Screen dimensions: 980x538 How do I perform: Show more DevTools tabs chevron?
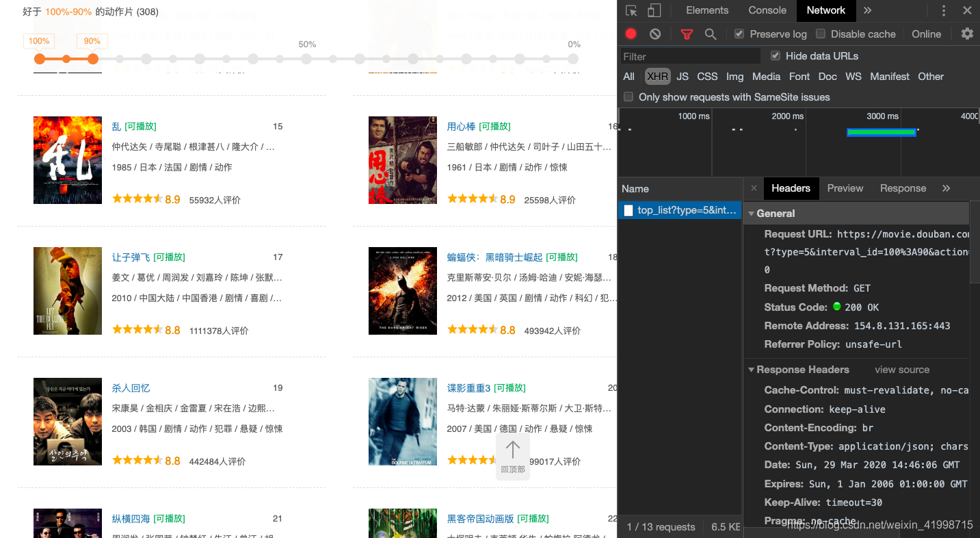[x=868, y=10]
